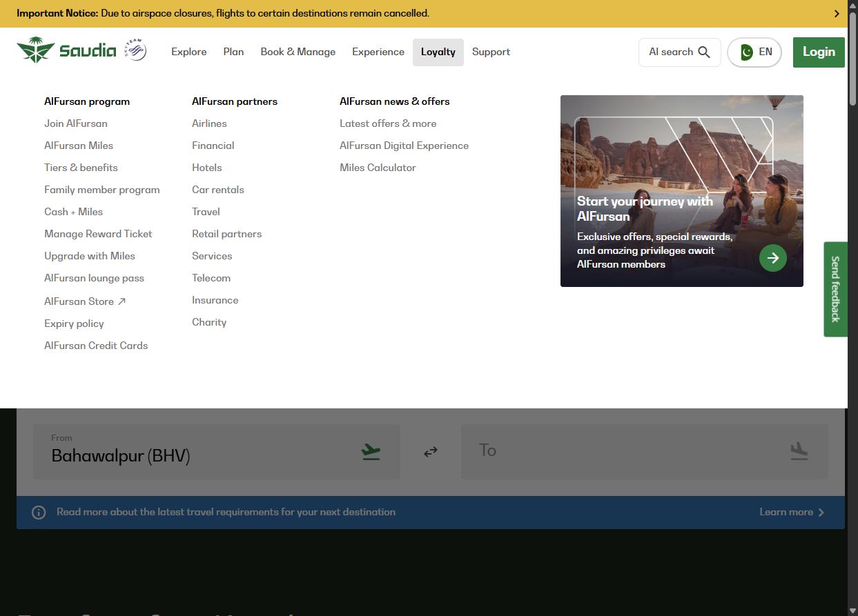Click the To destination field
Image resolution: width=858 pixels, height=616 pixels.
(645, 452)
